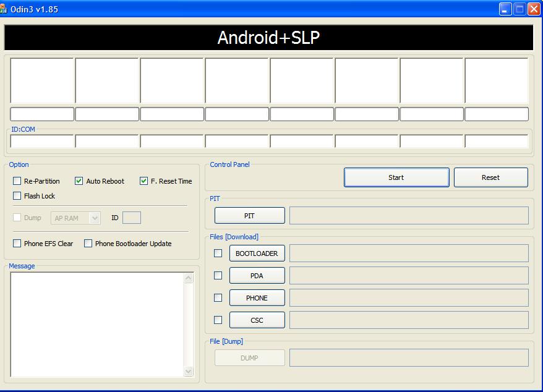543x392 pixels.
Task: Click the PDA file path field
Action: (x=409, y=275)
